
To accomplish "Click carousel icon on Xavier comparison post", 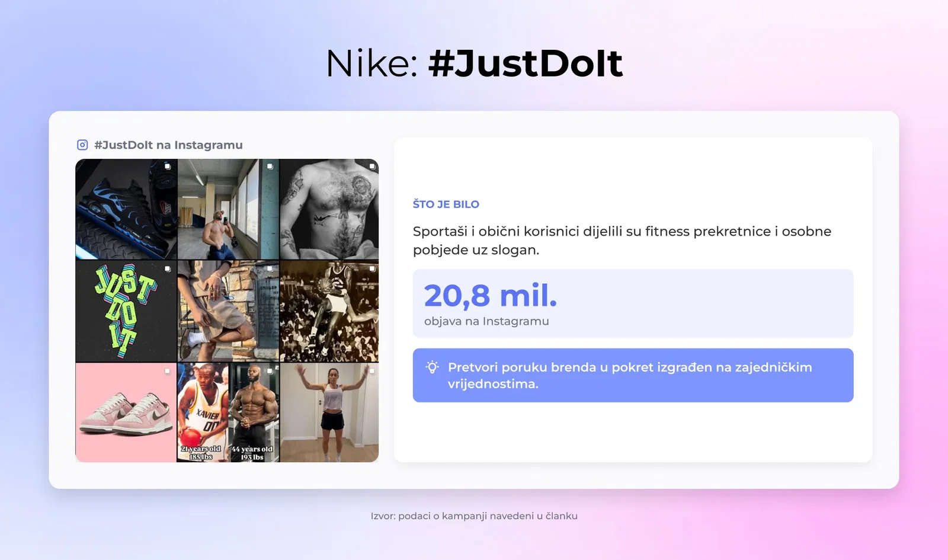I will 270,371.
